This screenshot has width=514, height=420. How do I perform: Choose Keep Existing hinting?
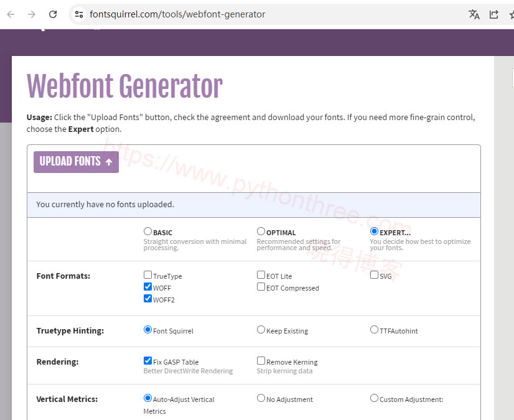pyautogui.click(x=261, y=330)
